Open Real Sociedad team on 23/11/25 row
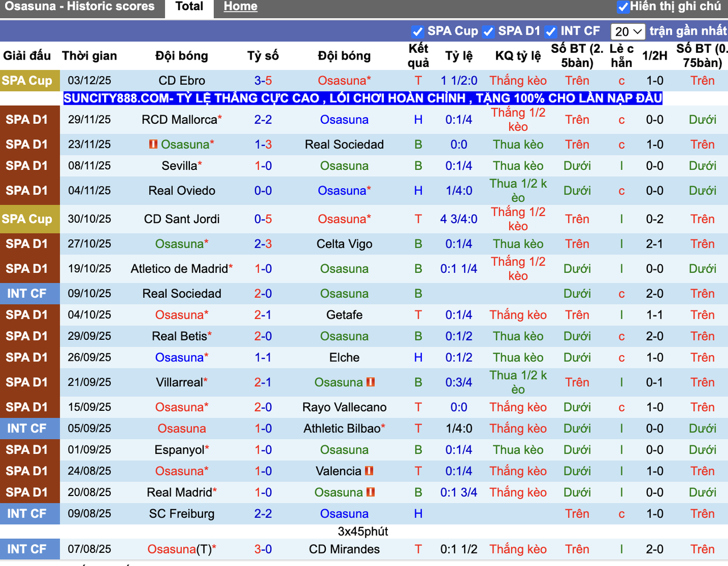728x566 pixels. [x=344, y=144]
